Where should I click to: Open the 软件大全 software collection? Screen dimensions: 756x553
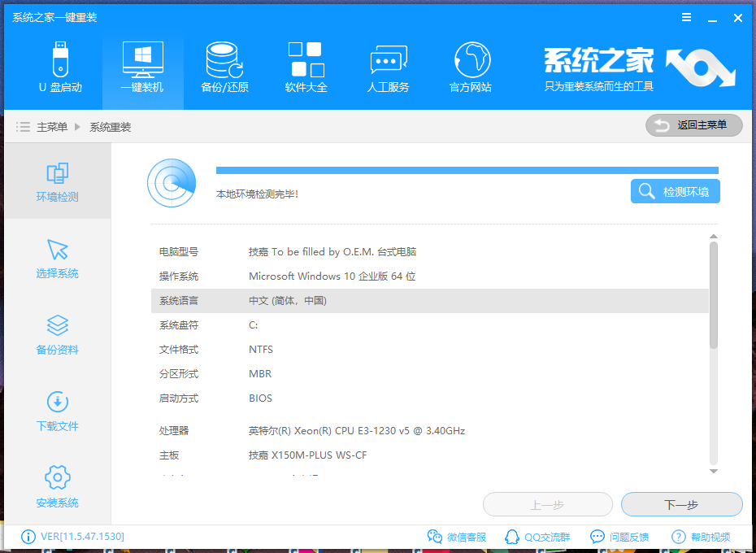click(x=306, y=67)
